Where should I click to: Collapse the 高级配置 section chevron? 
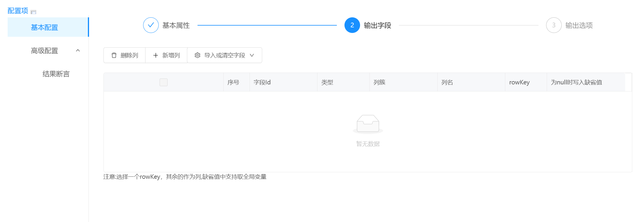click(78, 51)
